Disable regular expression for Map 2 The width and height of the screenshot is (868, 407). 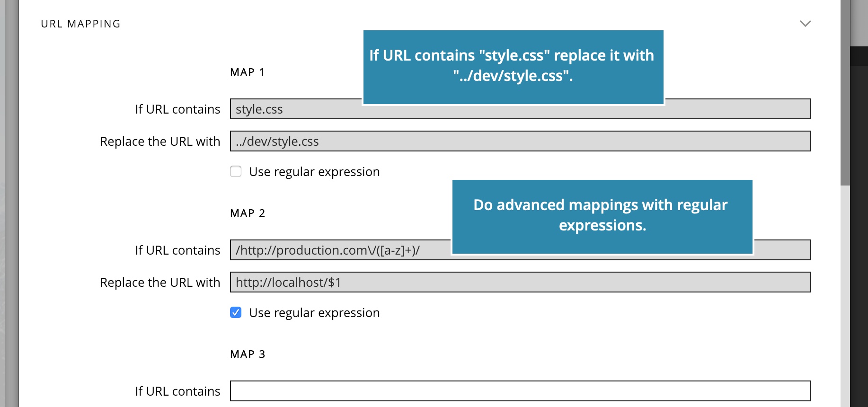(x=236, y=312)
